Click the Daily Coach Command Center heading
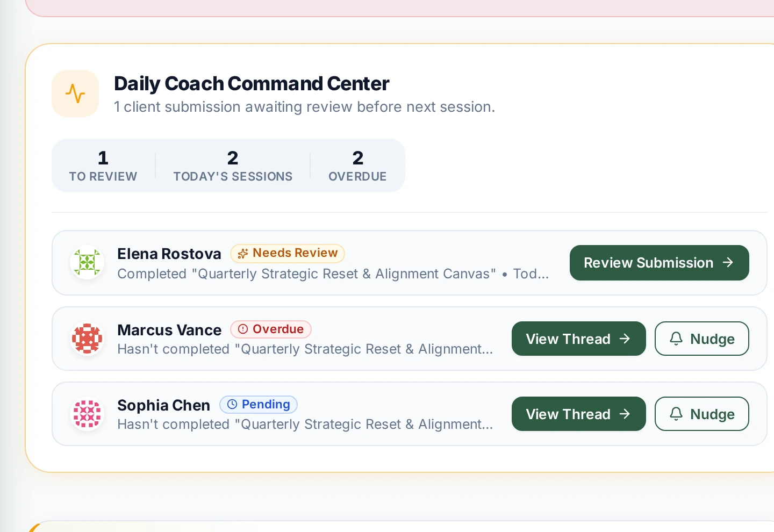 click(252, 84)
